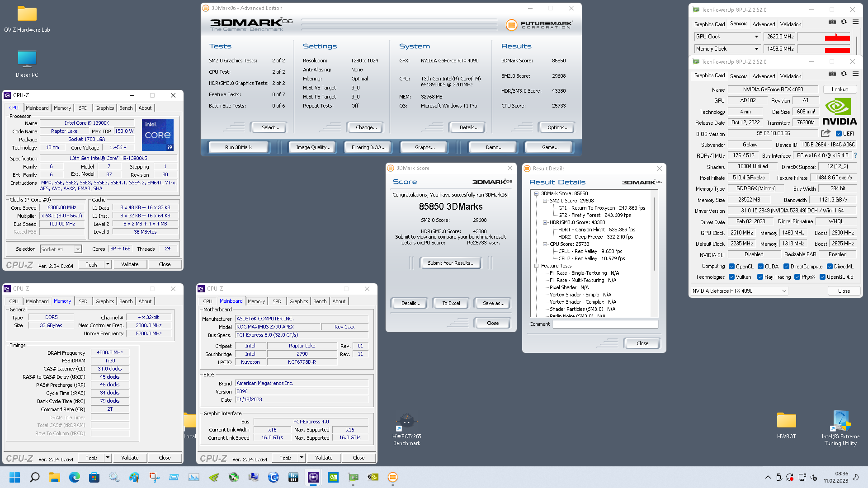Open hamburger menu in the front GPU-Z window
Screen dimensions: 868x488
[855, 74]
